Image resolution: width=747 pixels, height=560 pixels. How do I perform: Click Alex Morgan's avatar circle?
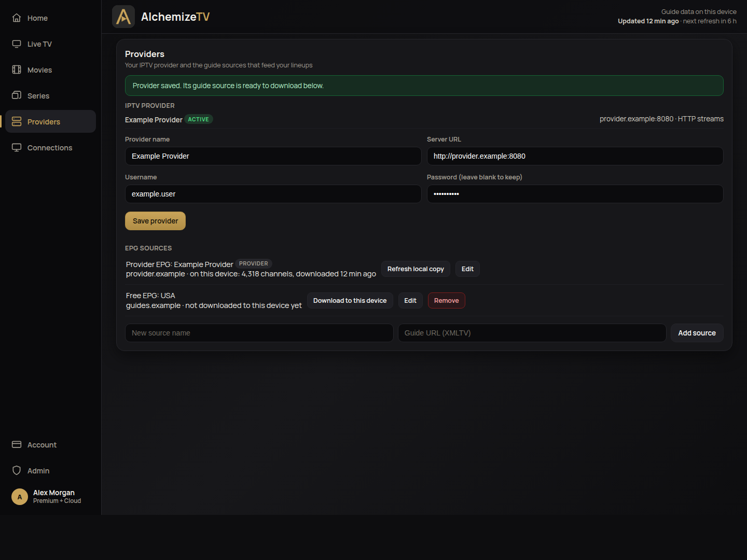[20, 497]
